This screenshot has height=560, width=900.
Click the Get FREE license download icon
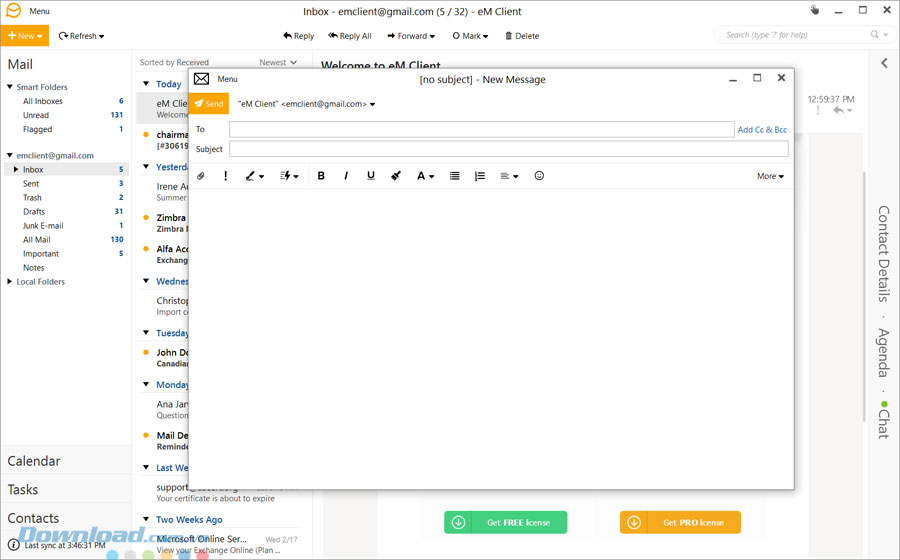[x=458, y=522]
